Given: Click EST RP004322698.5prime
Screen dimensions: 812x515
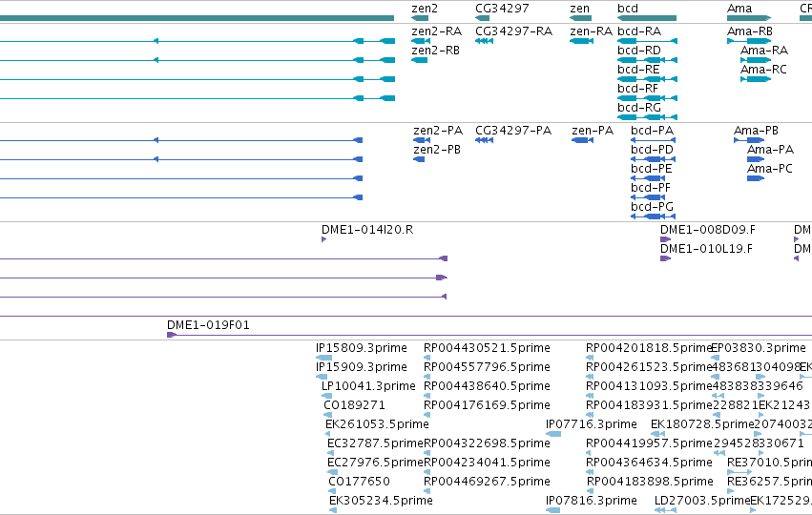Looking at the screenshot, I should point(487,444).
